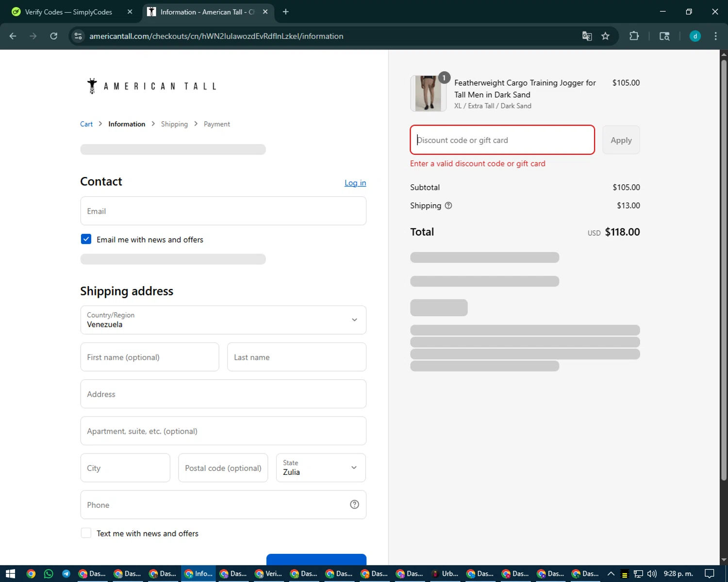Click the Enter a valid discount code error
The width and height of the screenshot is (728, 582).
pos(478,163)
